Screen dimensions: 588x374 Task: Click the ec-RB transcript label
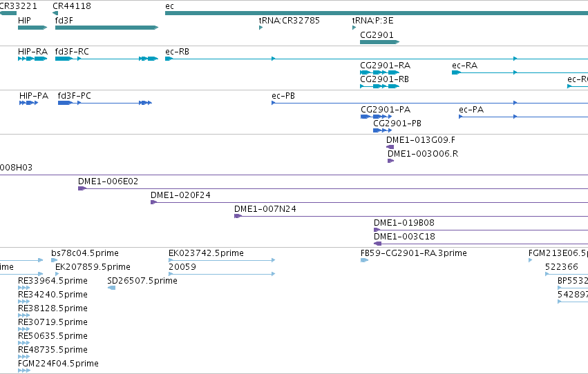point(177,52)
